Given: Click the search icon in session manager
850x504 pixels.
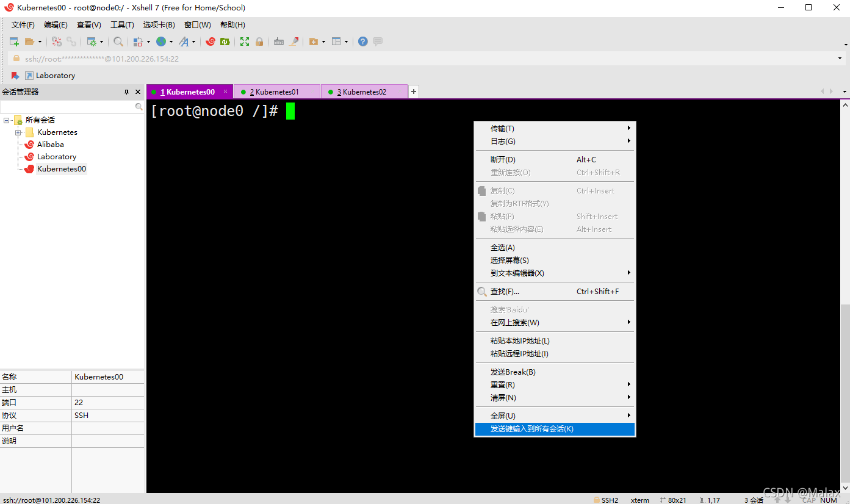Looking at the screenshot, I should point(139,107).
